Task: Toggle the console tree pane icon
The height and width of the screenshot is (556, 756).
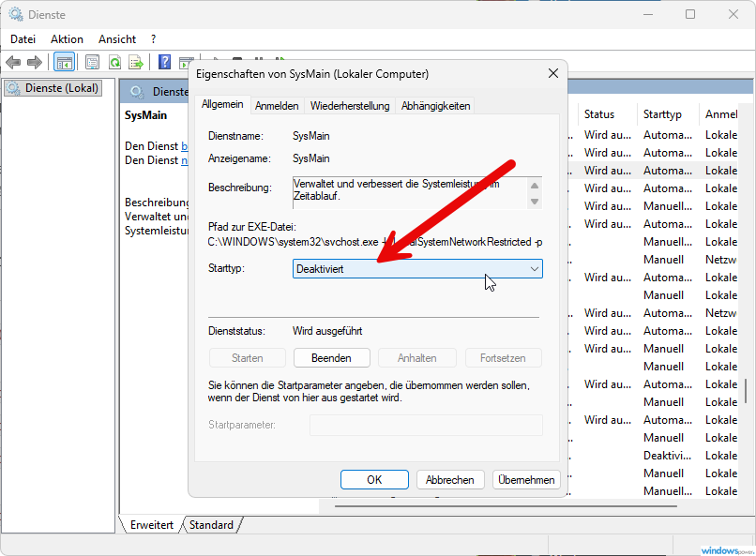Action: click(x=64, y=62)
